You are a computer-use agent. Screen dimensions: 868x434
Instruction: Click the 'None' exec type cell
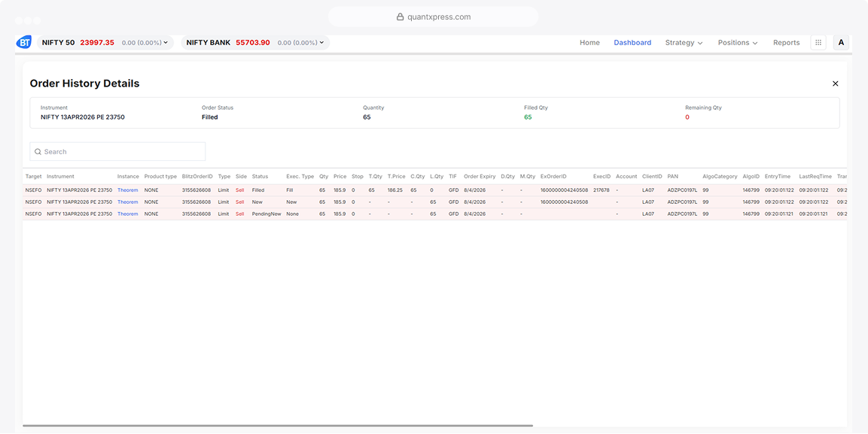click(292, 214)
